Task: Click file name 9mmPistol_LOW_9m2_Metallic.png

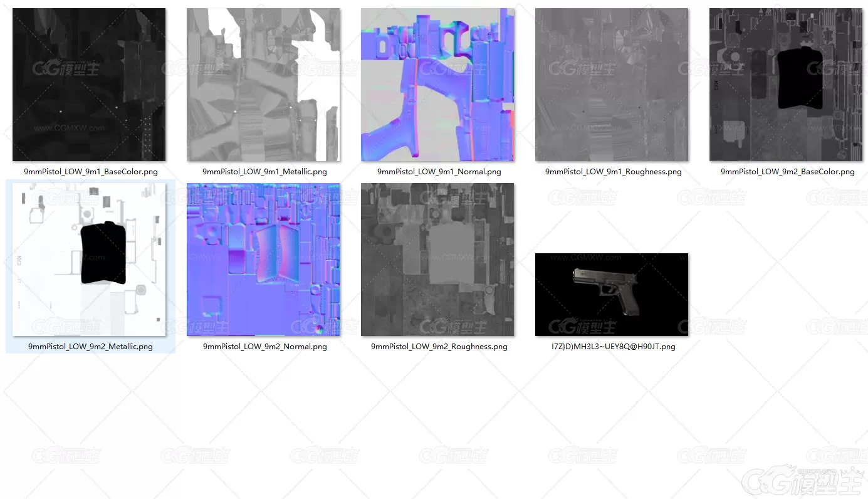Action: pos(90,347)
